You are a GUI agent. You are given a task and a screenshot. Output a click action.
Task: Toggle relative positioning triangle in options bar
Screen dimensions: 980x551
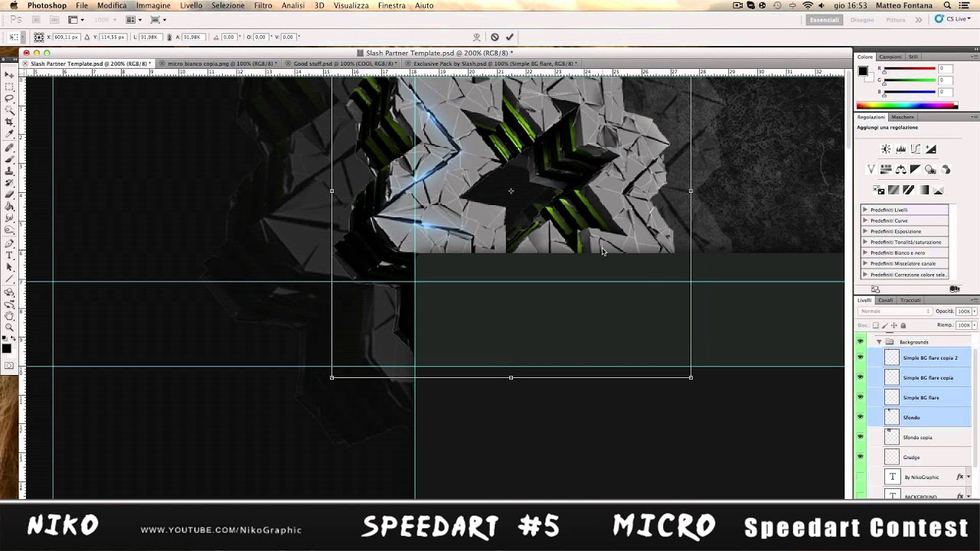point(87,37)
